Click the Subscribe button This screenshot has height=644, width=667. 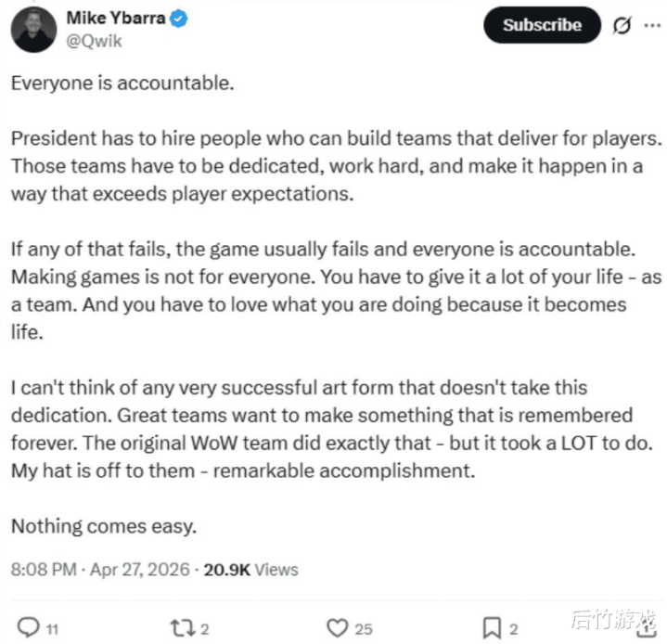pos(542,25)
